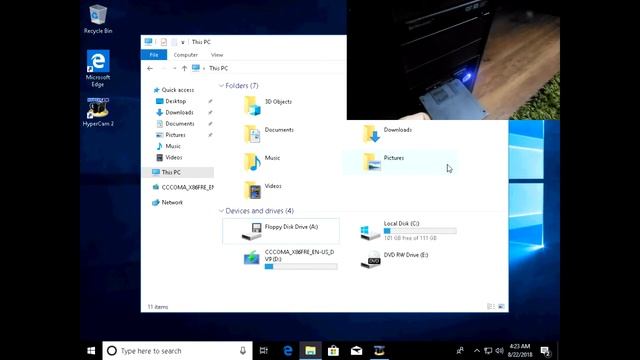Select Music in the navigation pane
Viewport: 640px width, 360px height.
173,146
